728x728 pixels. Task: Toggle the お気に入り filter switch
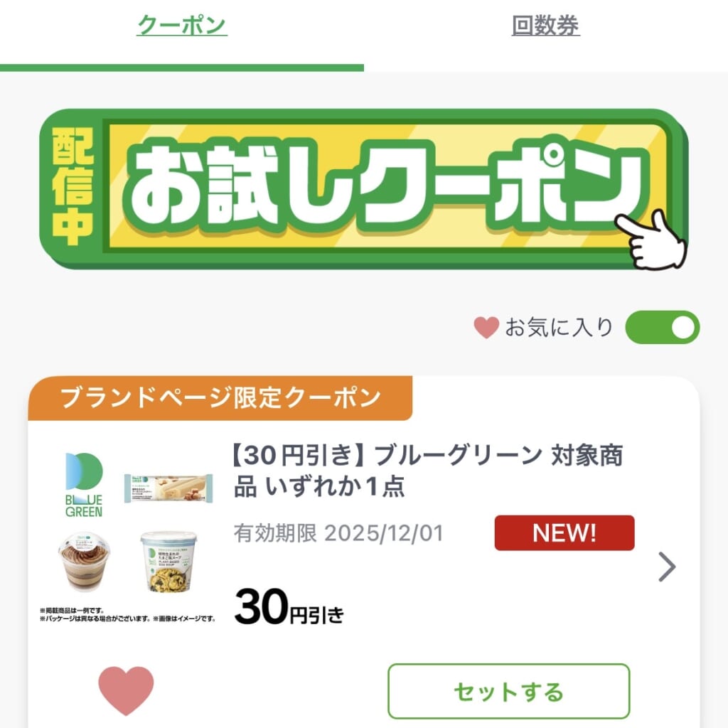(x=662, y=328)
